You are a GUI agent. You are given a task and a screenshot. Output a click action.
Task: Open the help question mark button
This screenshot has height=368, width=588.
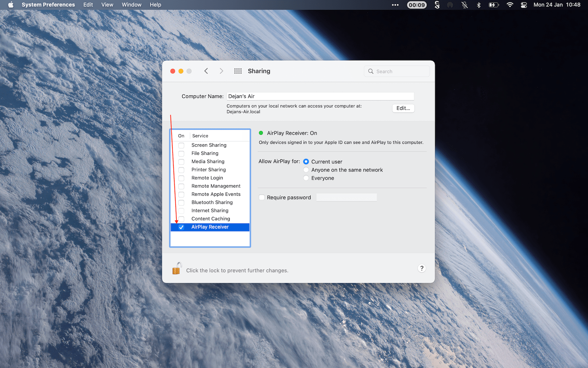(x=422, y=268)
